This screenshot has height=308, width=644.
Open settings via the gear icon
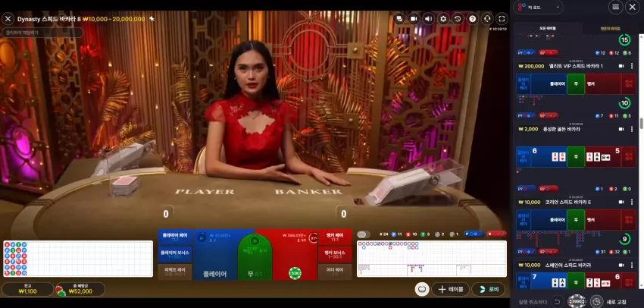(x=443, y=19)
